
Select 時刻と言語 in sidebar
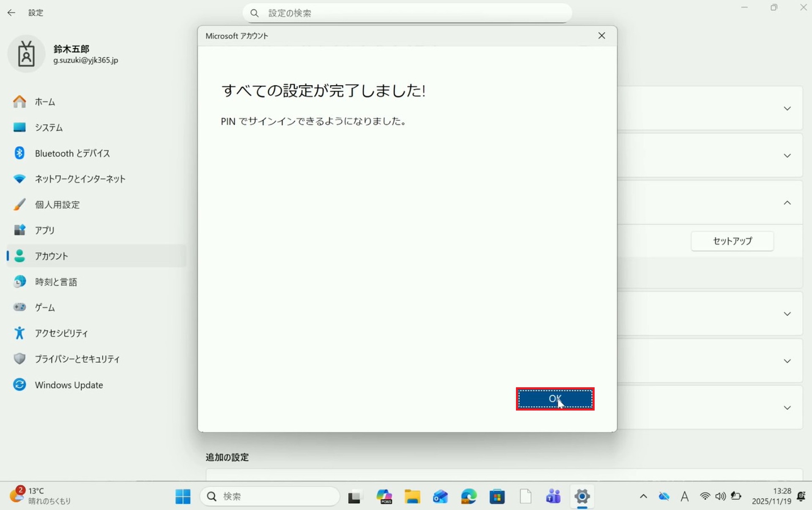point(56,282)
